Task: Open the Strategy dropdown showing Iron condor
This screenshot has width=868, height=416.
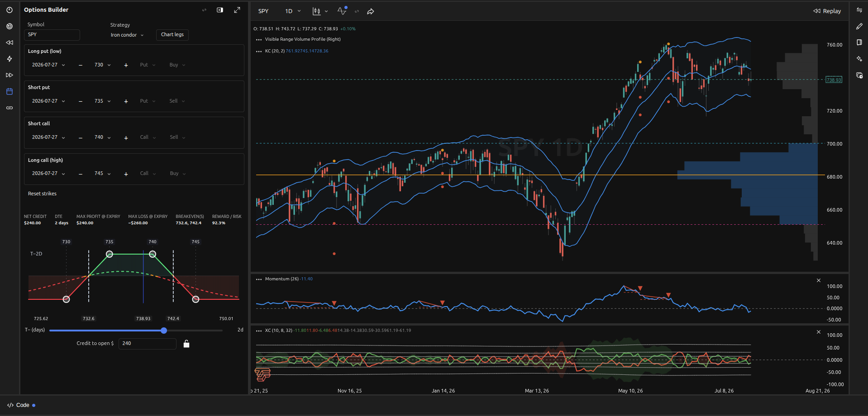Action: tap(127, 35)
